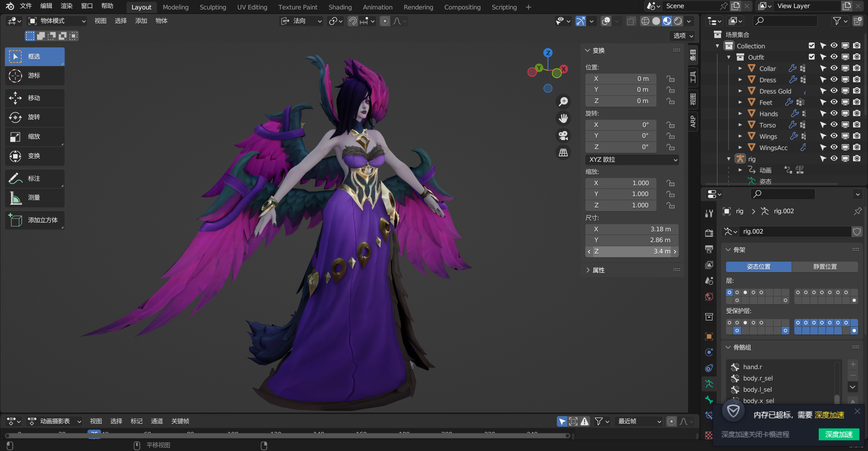The height and width of the screenshot is (451, 868).
Task: Click the pan view hand icon
Action: (x=563, y=118)
